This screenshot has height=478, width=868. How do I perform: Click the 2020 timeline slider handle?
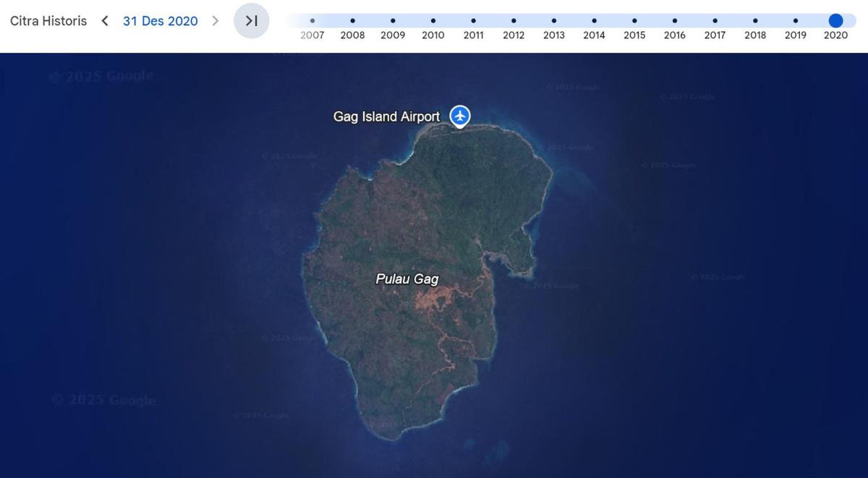point(835,21)
